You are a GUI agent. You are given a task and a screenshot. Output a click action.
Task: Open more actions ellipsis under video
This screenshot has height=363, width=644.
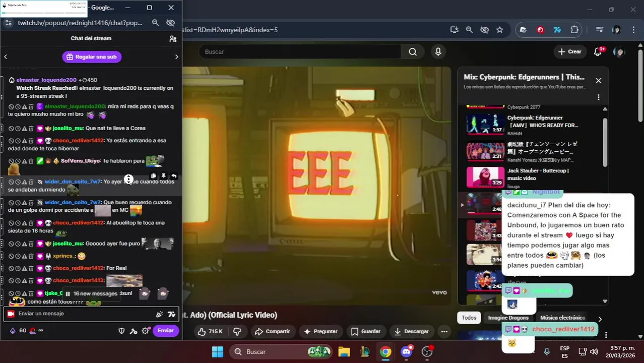(x=444, y=331)
